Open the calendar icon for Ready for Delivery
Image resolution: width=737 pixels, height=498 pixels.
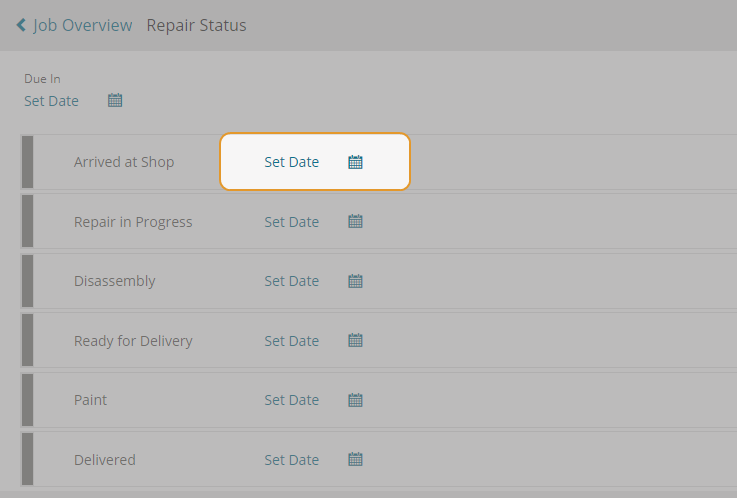tap(355, 340)
